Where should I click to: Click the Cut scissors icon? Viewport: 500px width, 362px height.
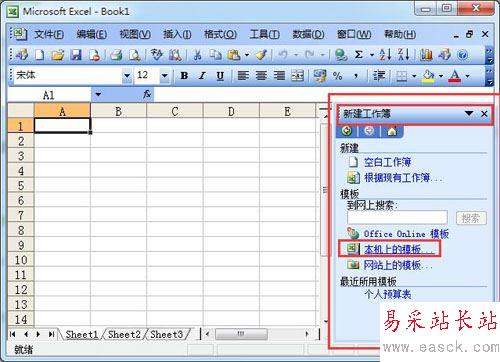[197, 55]
